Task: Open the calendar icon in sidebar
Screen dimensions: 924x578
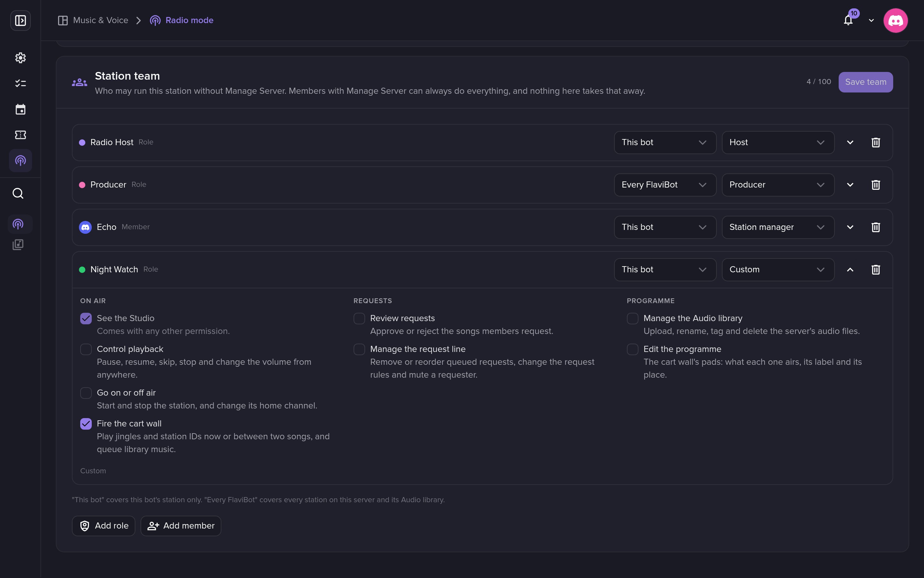Action: pyautogui.click(x=20, y=109)
